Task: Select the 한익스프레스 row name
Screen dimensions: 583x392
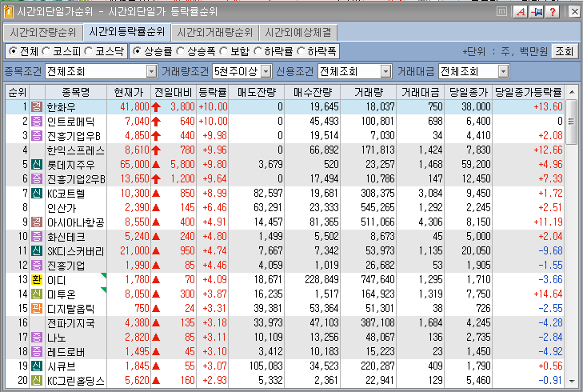Action: pos(76,150)
